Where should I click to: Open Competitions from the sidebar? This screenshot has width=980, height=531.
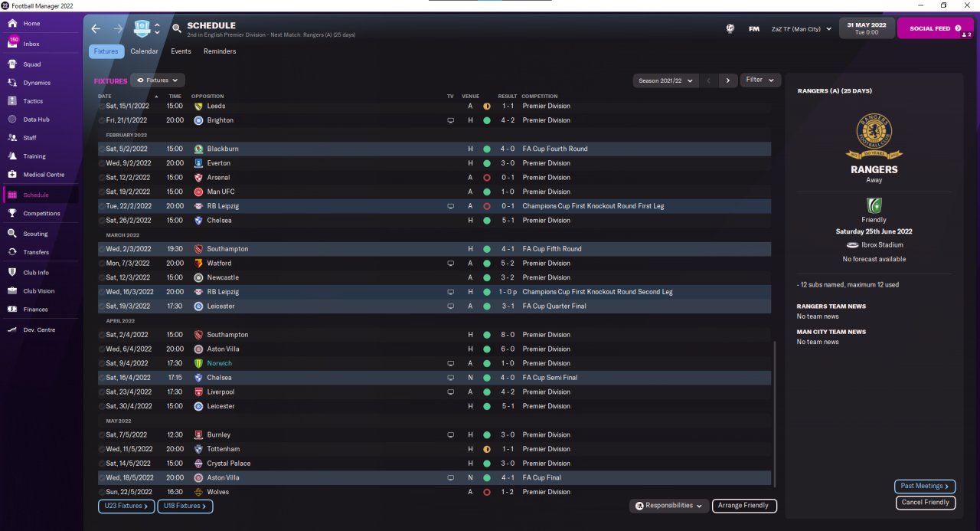tap(40, 214)
